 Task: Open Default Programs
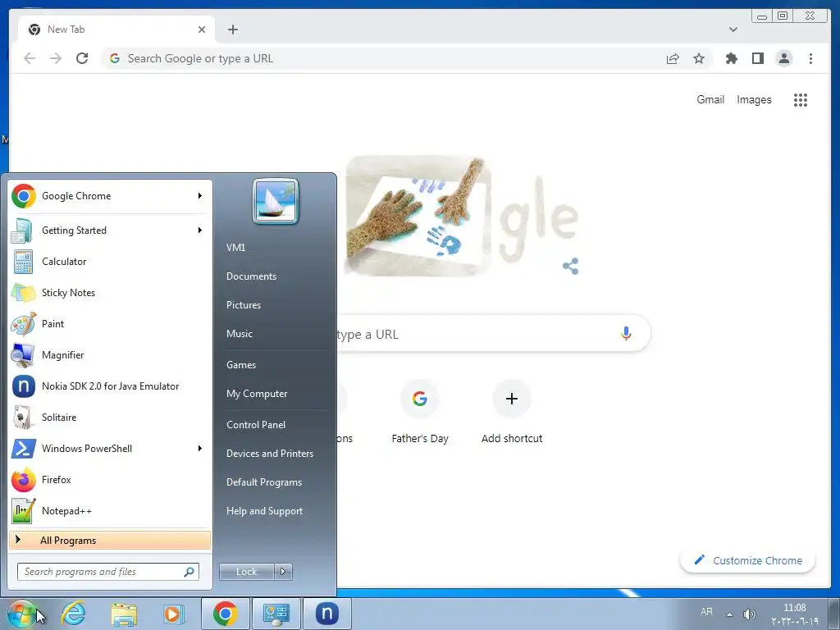click(264, 482)
